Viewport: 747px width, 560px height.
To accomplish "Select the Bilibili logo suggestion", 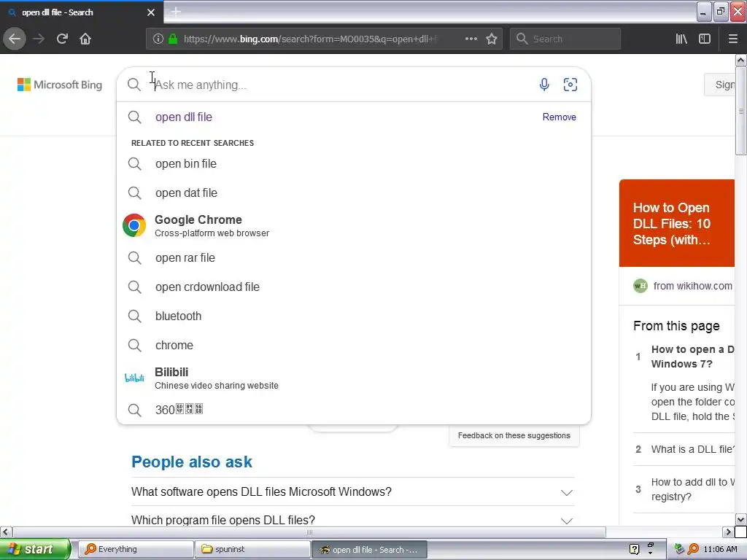I will [x=134, y=378].
